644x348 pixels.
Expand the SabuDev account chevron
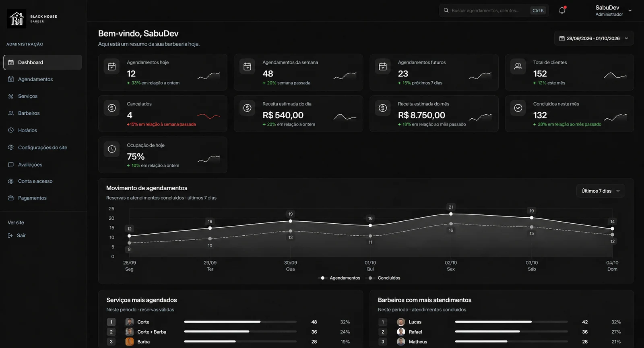click(630, 11)
